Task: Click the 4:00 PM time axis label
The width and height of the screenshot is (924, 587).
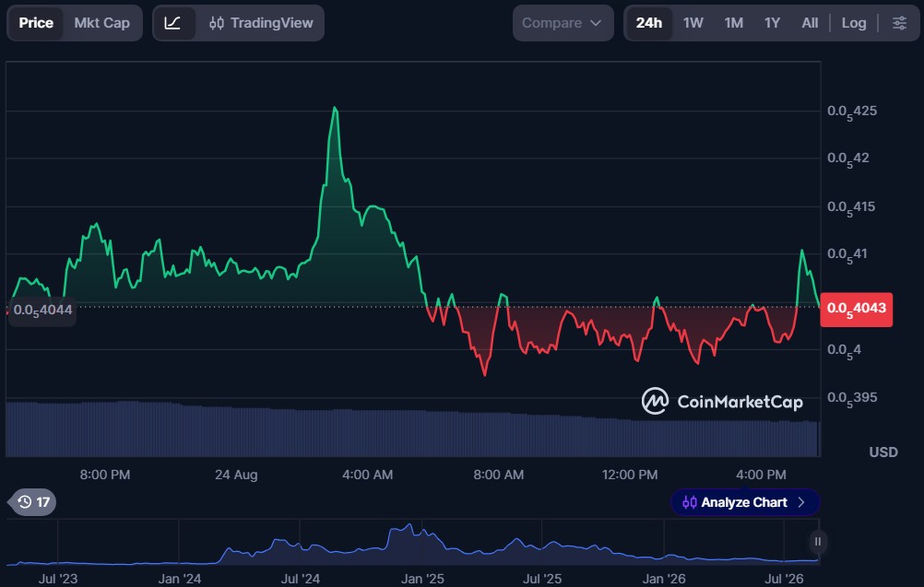Action: (x=761, y=475)
